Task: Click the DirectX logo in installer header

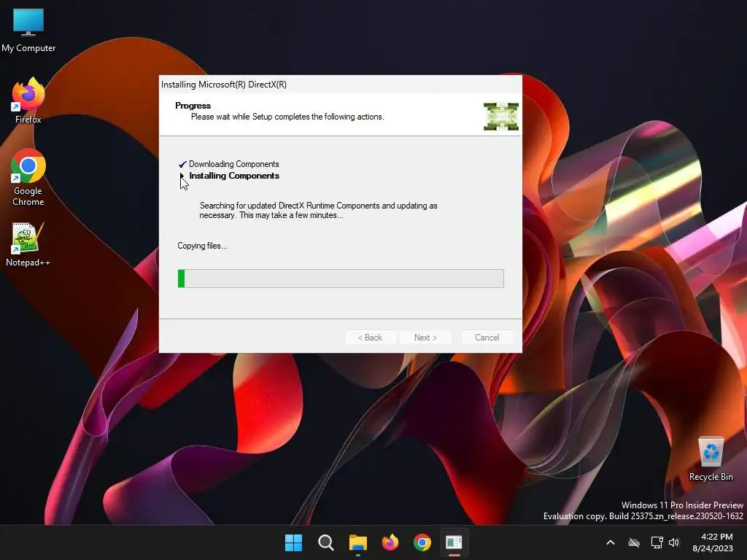Action: 500,116
